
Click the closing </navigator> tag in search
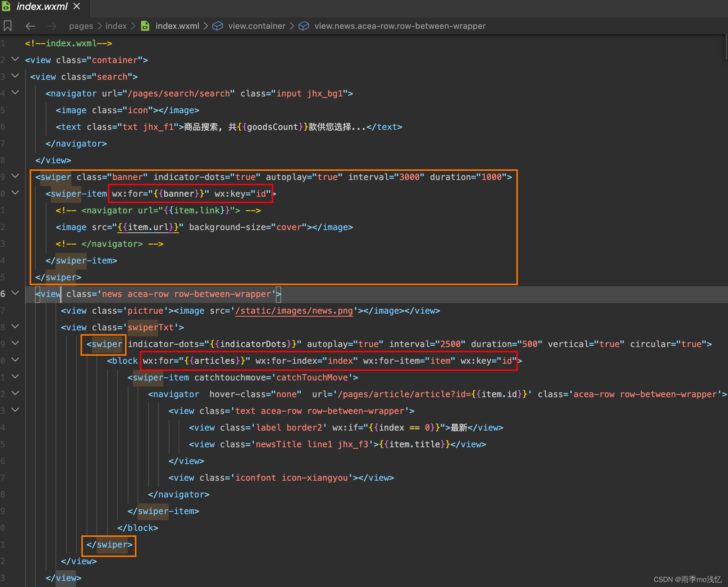[76, 144]
